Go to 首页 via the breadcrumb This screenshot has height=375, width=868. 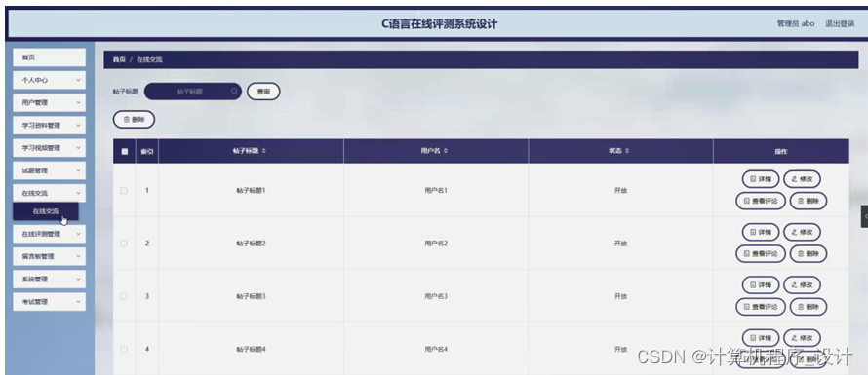(119, 59)
